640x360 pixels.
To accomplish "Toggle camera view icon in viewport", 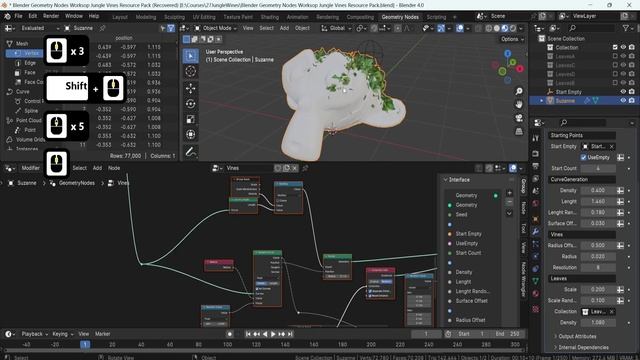I will (519, 118).
